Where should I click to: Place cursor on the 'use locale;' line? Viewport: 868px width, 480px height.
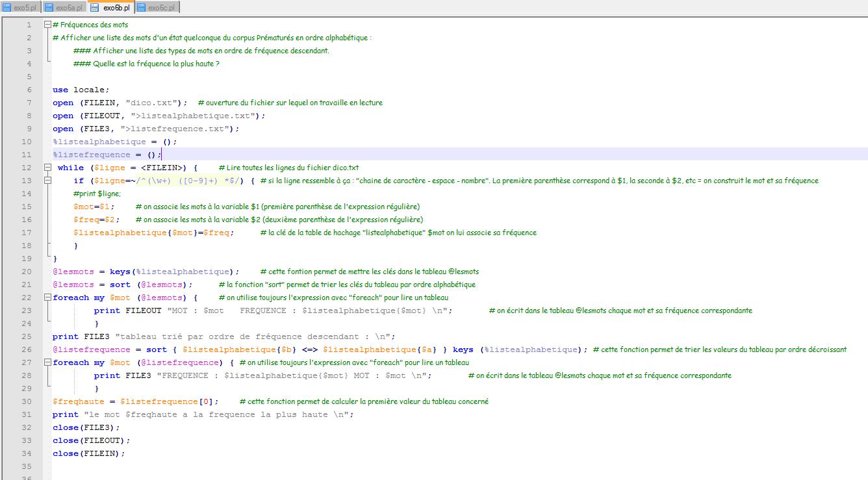[x=81, y=90]
